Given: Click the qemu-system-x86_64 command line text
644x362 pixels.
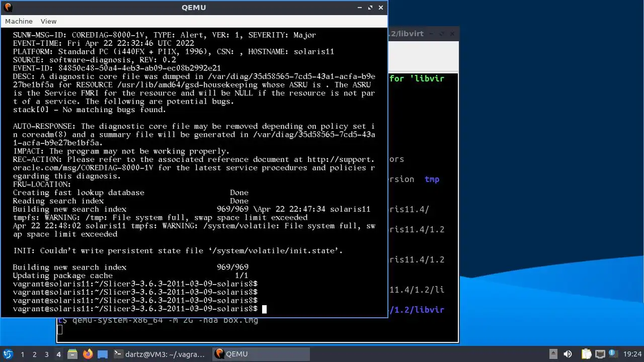Looking at the screenshot, I should coord(165,320).
